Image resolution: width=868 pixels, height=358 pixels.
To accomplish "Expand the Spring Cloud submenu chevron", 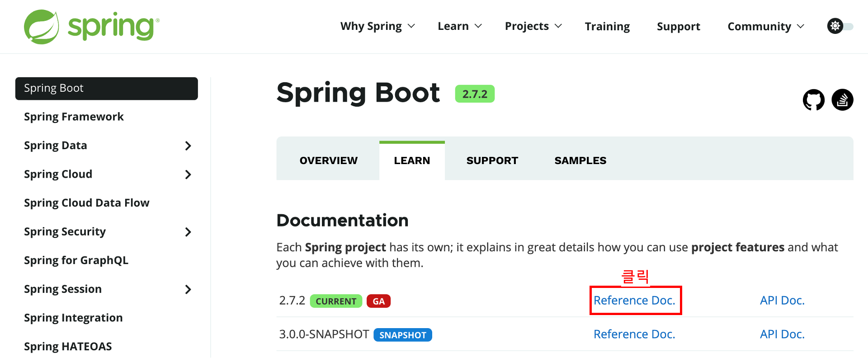I will (188, 174).
